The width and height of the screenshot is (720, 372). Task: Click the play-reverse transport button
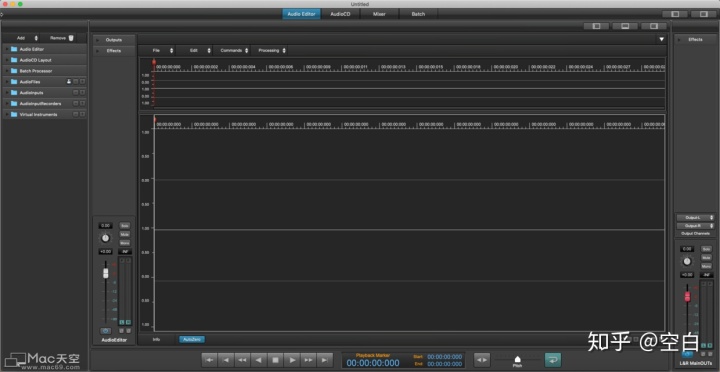click(259, 360)
